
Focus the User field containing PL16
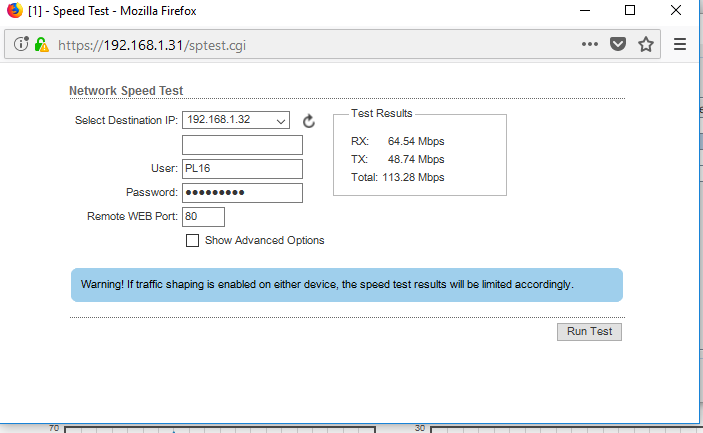(x=242, y=169)
